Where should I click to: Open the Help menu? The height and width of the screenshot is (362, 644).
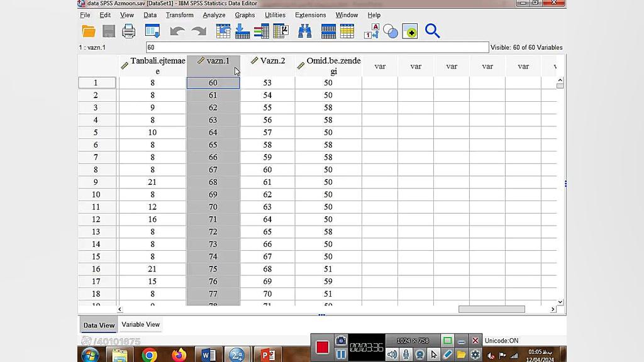pyautogui.click(x=374, y=15)
